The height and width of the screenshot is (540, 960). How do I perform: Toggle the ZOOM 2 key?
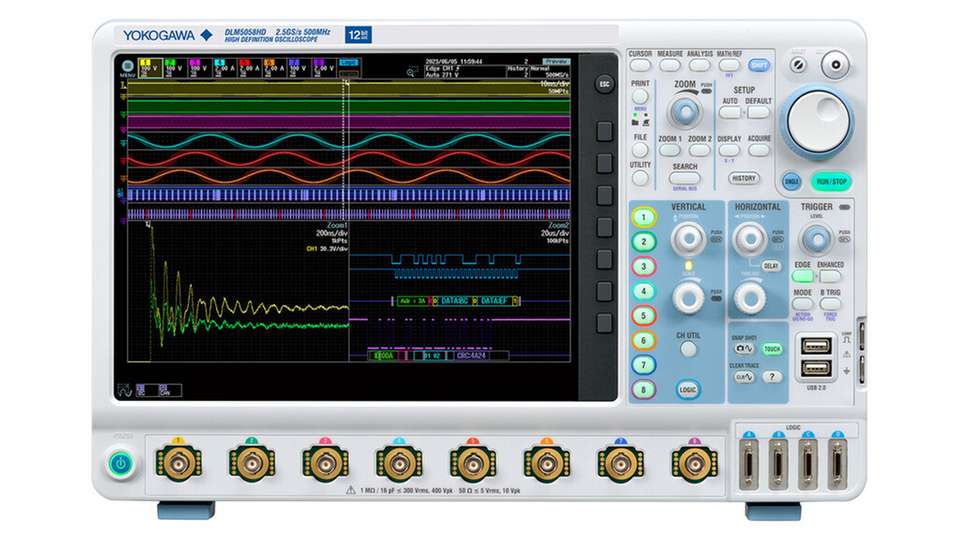click(x=699, y=150)
